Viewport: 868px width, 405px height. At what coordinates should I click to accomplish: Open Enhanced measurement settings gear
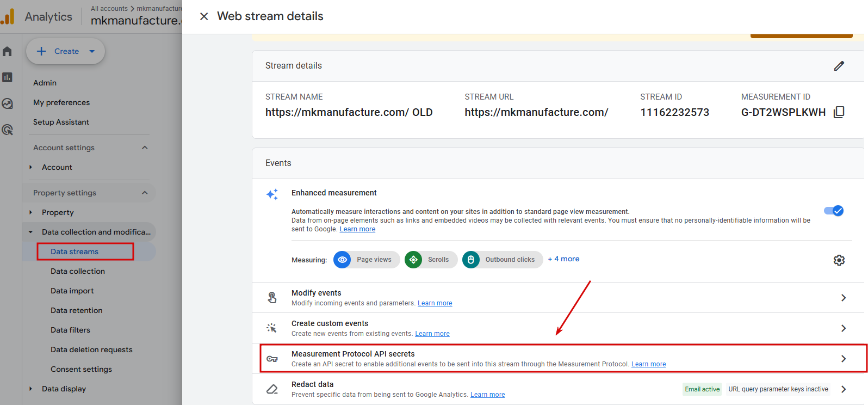(x=839, y=260)
